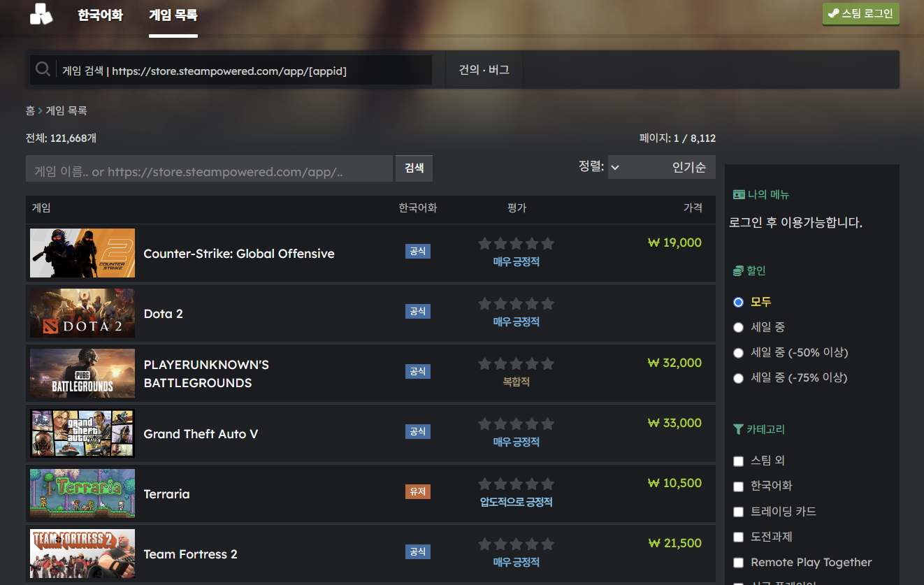Click the 공식 badge for Dota 2
924x585 pixels.
pos(418,311)
